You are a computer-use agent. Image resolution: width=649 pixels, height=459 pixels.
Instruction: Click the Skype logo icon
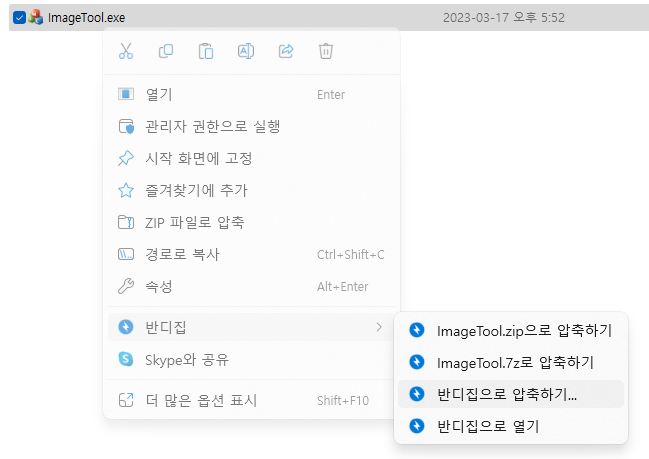tap(126, 359)
